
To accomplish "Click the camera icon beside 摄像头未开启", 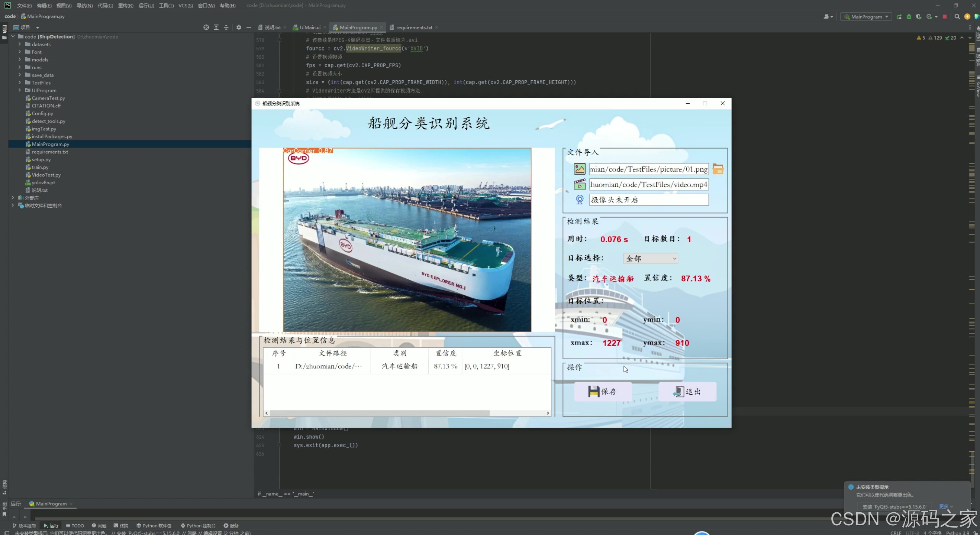I will coord(579,200).
